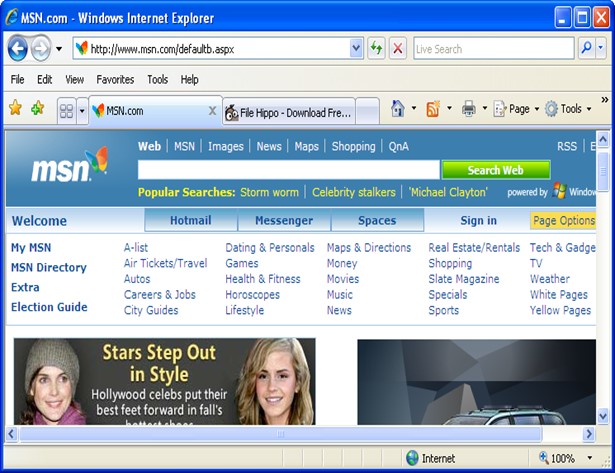Expand the address bar URL dropdown
This screenshot has height=473, width=615.
tap(356, 48)
